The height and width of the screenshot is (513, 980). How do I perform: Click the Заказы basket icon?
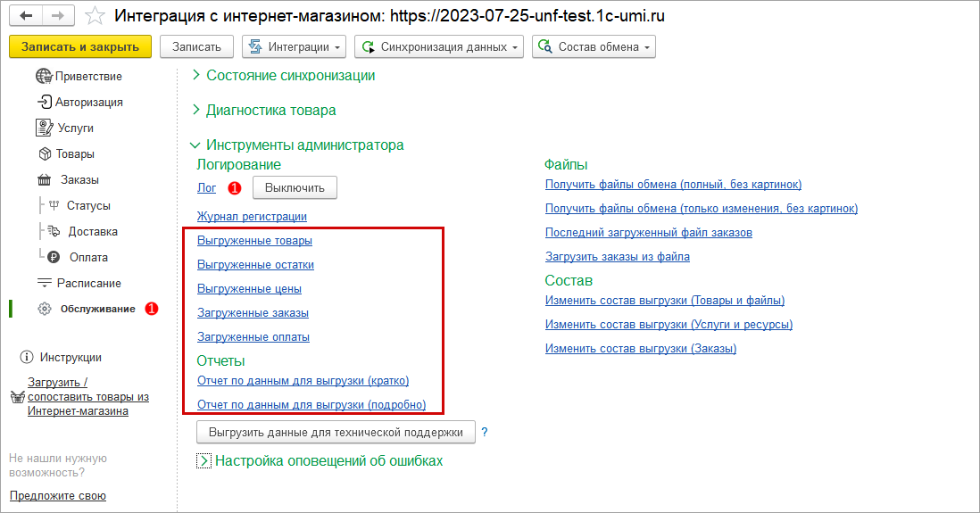tap(44, 180)
